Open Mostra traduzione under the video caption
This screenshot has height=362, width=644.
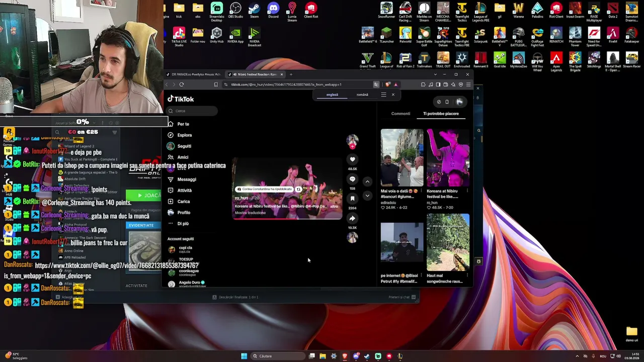(x=250, y=213)
